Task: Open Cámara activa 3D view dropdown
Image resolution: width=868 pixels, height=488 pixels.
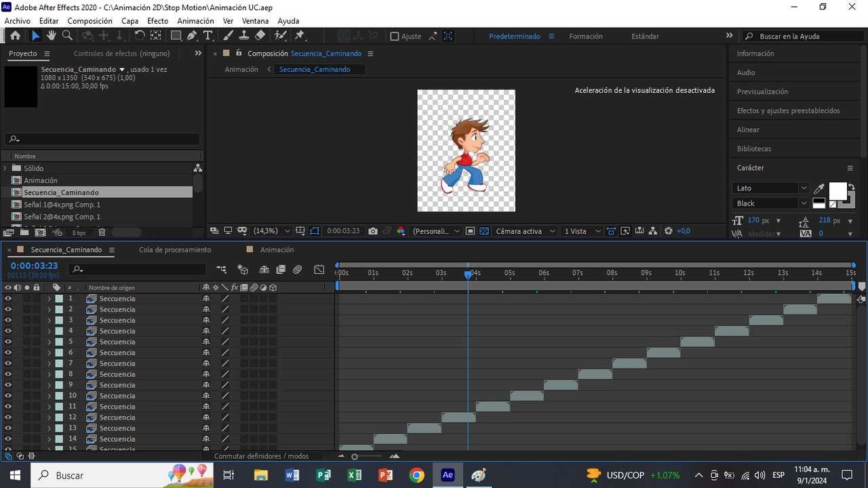Action: 526,231
